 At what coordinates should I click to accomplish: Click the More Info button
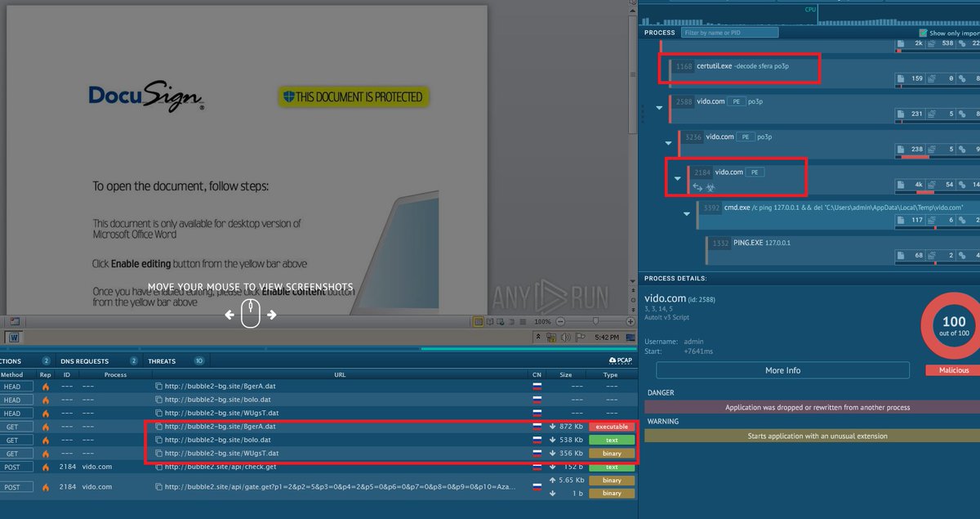pyautogui.click(x=782, y=370)
